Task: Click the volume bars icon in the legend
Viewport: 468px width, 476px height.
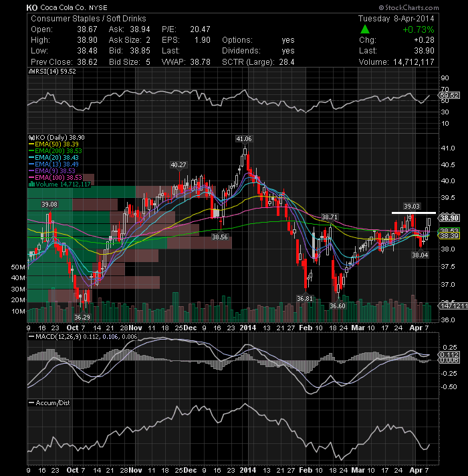Action: (x=31, y=184)
